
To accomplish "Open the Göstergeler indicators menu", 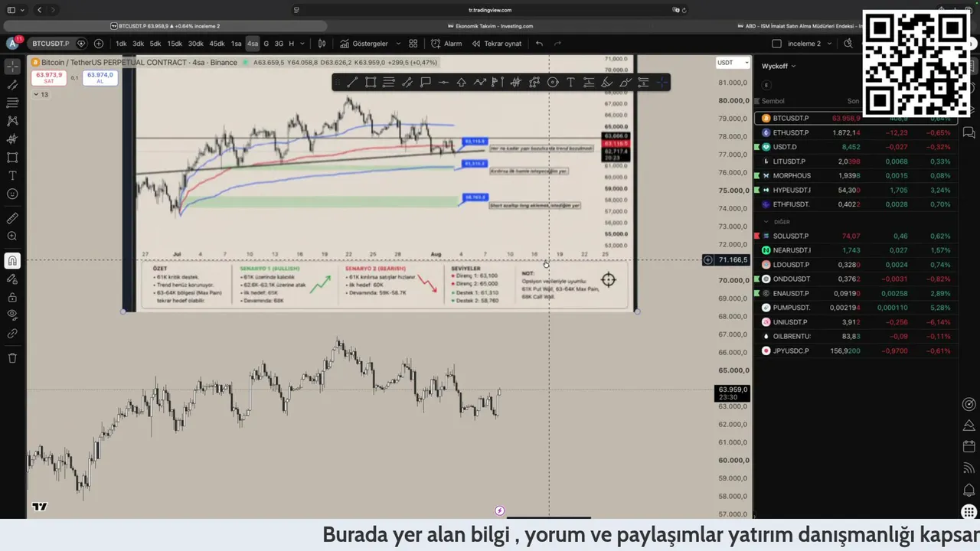I will (x=364, y=44).
